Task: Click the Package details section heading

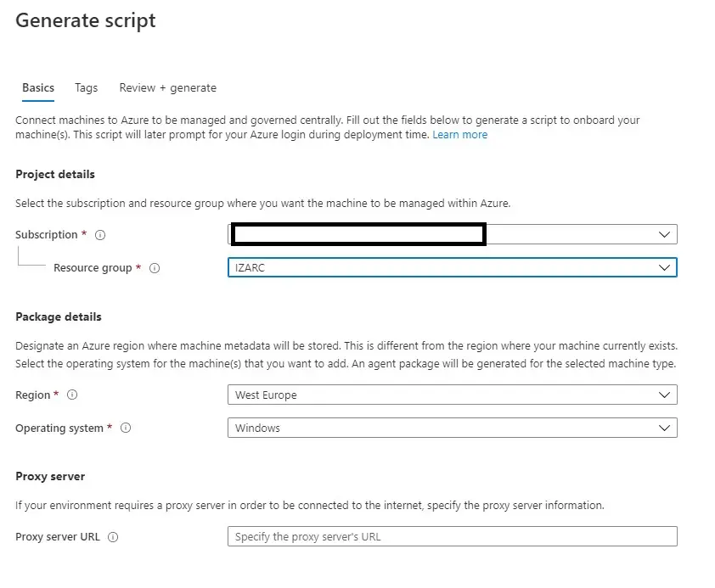Action: tap(59, 316)
